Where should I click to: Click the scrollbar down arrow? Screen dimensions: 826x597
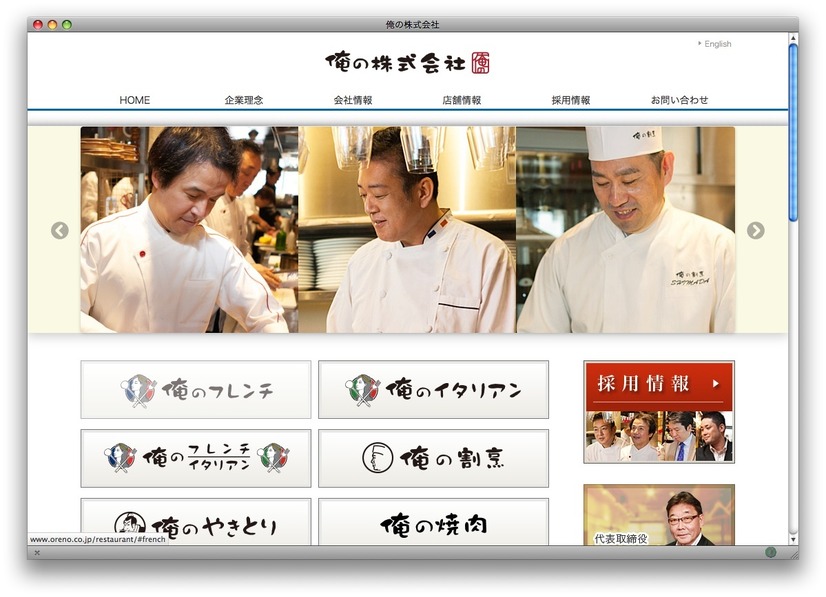(793, 540)
